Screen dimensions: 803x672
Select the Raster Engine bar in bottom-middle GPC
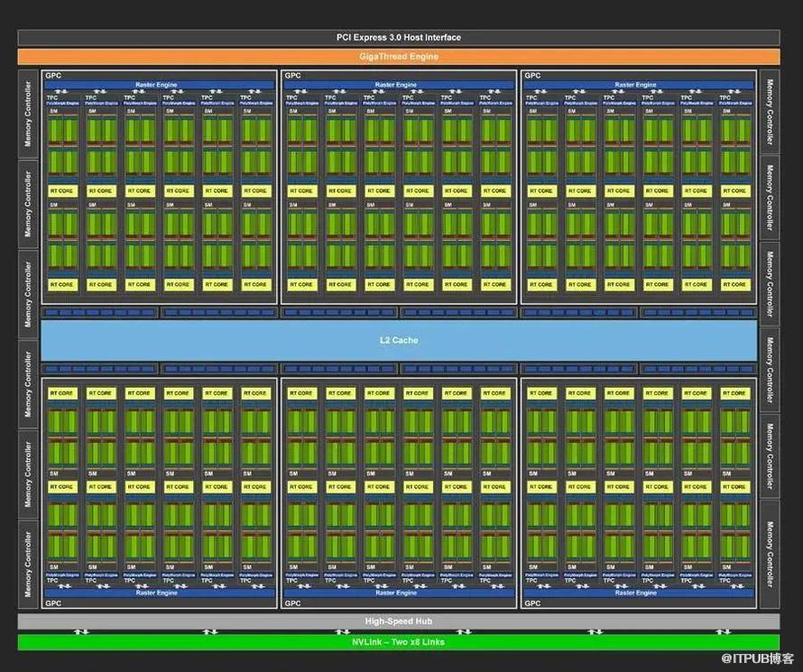pos(397,593)
